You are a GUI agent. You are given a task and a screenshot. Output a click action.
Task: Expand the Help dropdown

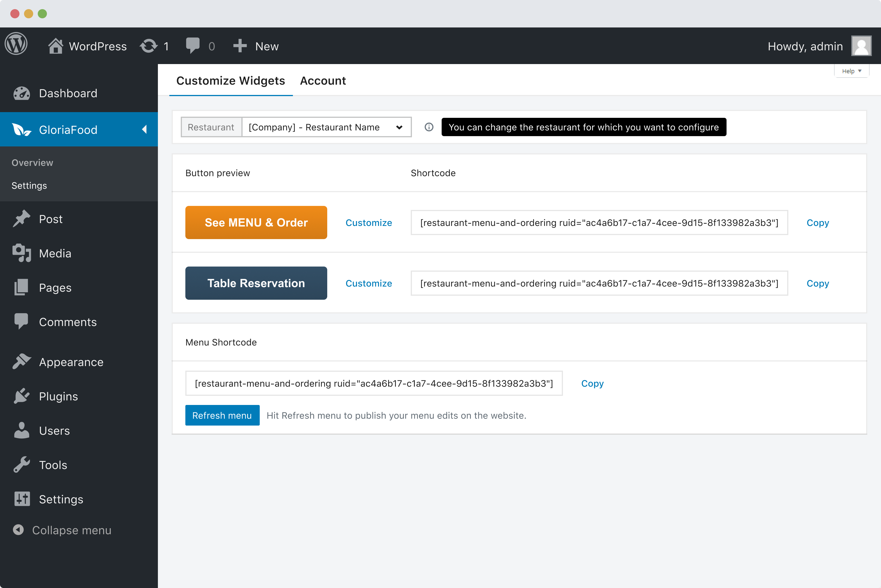click(851, 71)
